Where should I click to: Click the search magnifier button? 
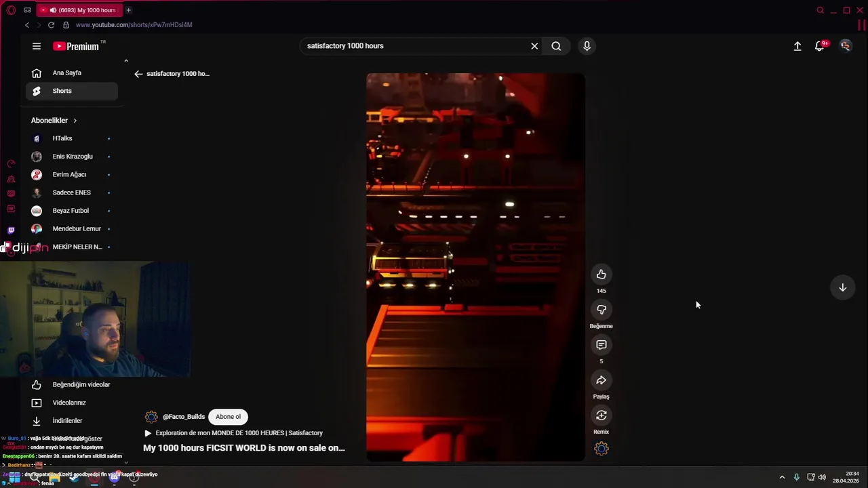pyautogui.click(x=556, y=46)
